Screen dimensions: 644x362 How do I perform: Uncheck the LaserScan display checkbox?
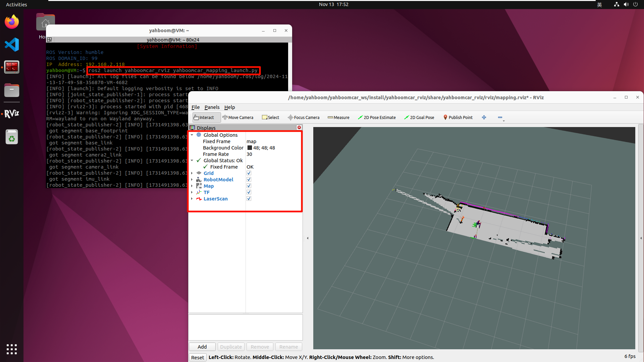[x=249, y=198]
